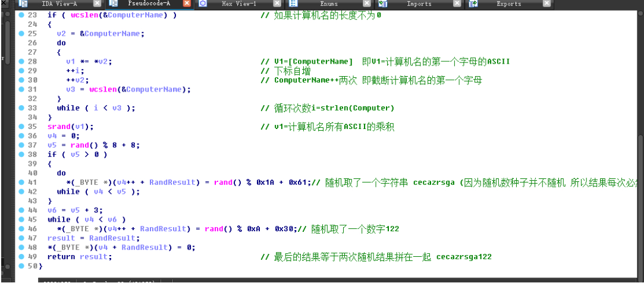Click the '++v2;' statement
The width and height of the screenshot is (644, 283).
coord(78,80)
